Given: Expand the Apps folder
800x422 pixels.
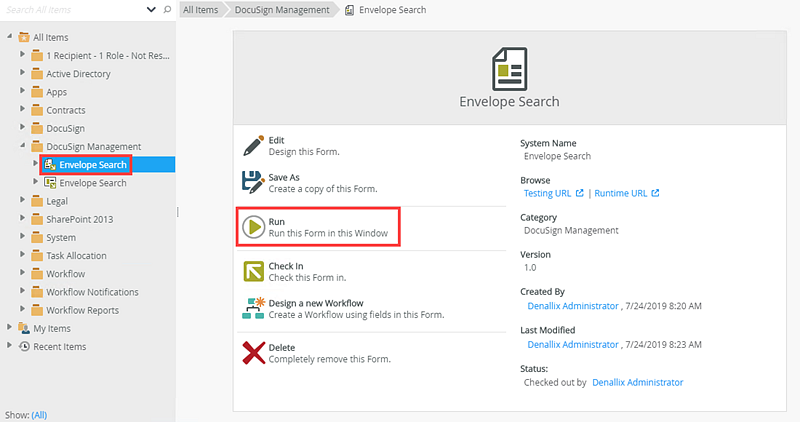Looking at the screenshot, I should click(22, 91).
